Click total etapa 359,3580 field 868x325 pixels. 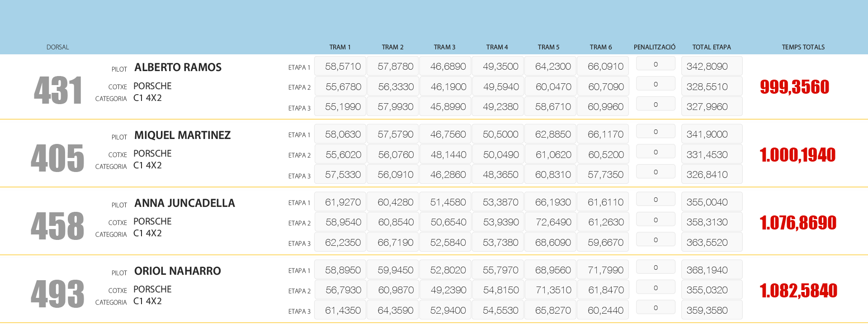click(x=711, y=311)
